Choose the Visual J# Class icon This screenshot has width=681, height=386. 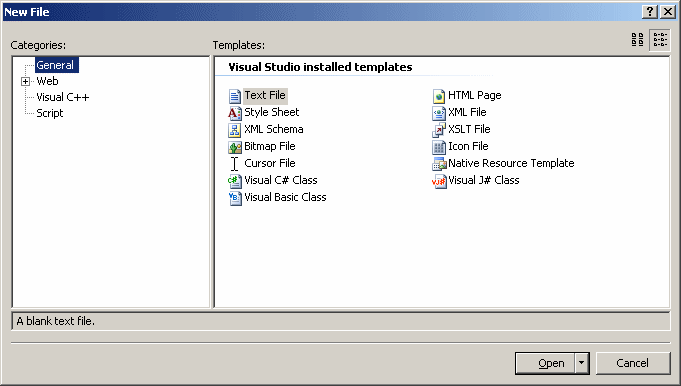439,181
